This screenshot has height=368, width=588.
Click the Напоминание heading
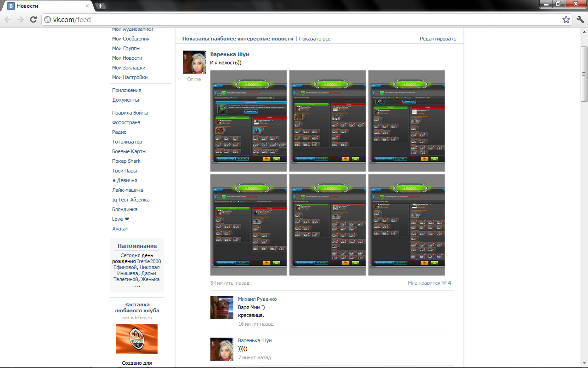coord(137,246)
